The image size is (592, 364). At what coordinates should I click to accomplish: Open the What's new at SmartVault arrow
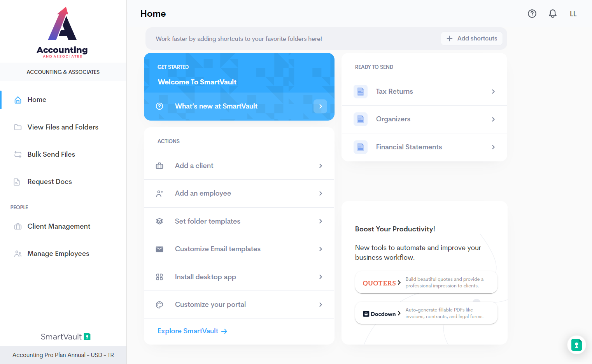(x=320, y=106)
